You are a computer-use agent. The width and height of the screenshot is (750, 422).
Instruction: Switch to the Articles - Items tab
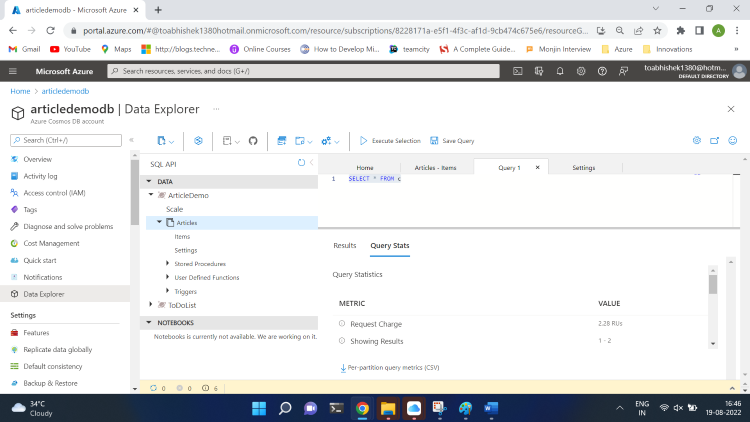tap(435, 167)
